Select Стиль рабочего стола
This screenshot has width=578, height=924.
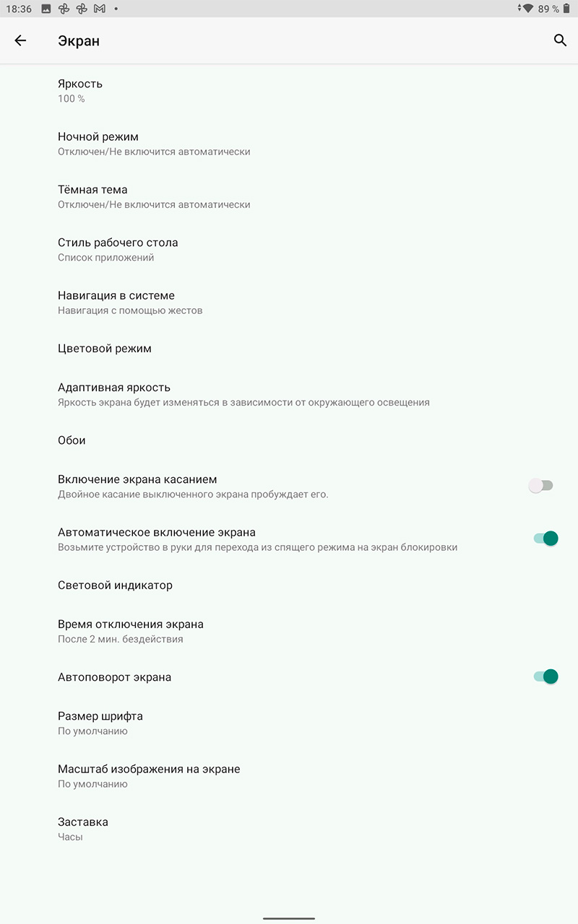click(x=118, y=249)
